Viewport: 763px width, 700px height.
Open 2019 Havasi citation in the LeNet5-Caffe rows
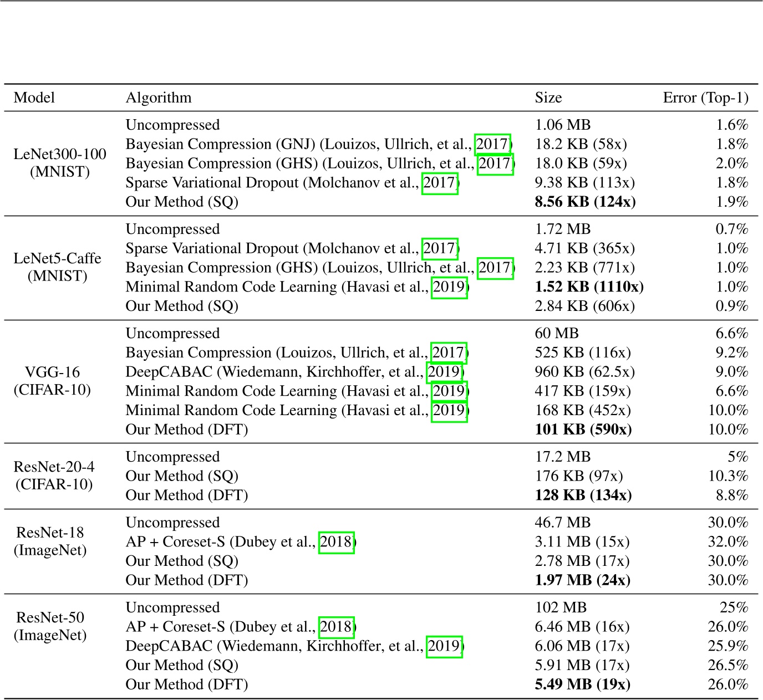point(449,287)
